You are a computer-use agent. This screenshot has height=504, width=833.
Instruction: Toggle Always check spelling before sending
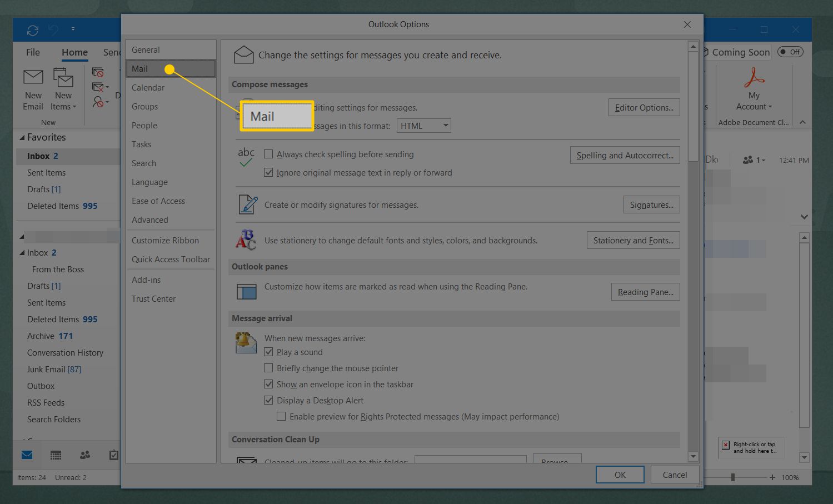[268, 154]
